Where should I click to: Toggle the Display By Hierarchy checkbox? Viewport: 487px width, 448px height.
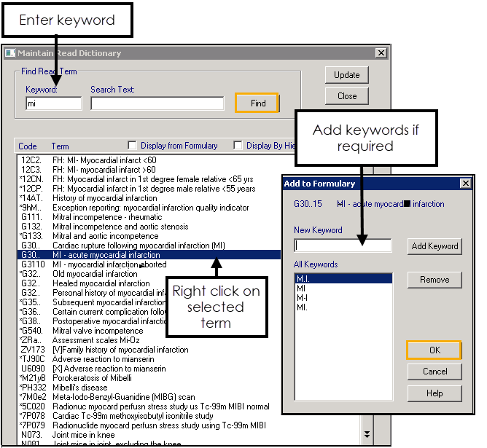[x=238, y=146]
